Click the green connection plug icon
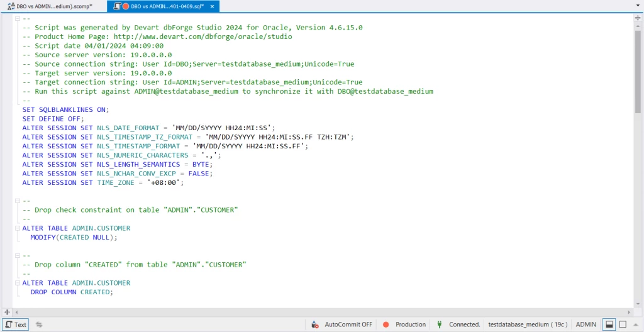The image size is (644, 332). [439, 324]
